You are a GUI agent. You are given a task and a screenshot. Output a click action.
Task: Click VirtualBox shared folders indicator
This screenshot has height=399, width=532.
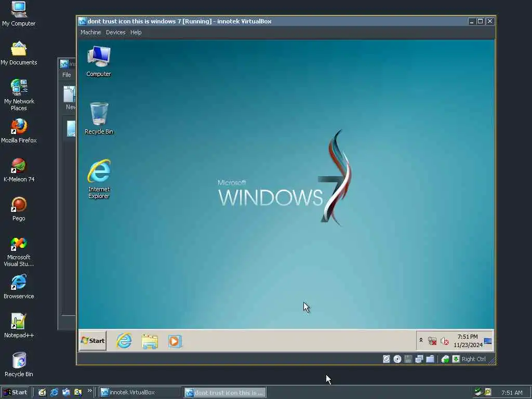[x=430, y=359]
